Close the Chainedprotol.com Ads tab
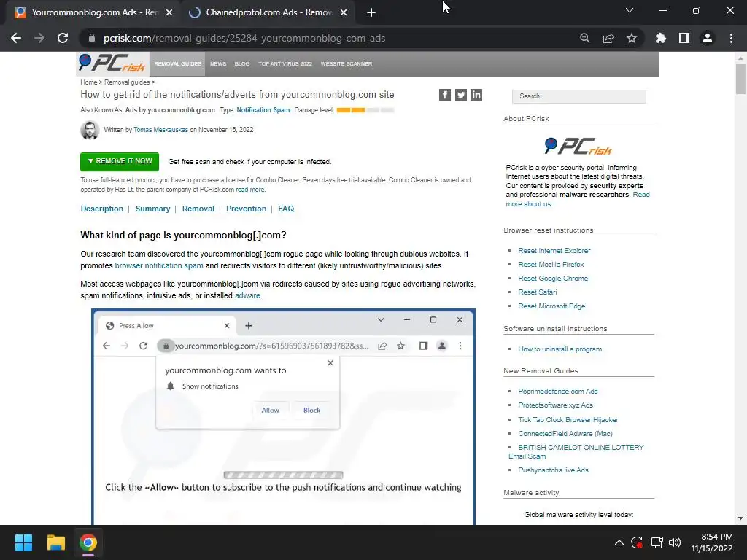Viewport: 747px width, 560px height. (344, 12)
